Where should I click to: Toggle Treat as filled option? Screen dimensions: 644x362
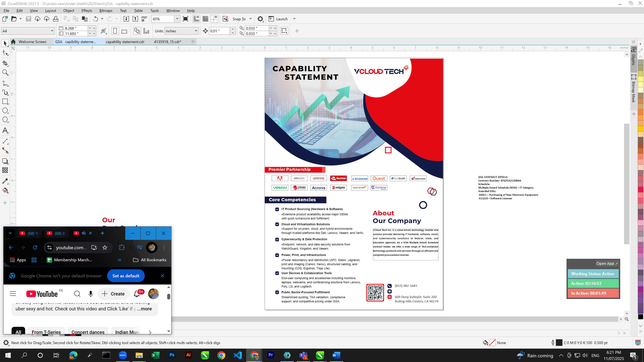(x=284, y=31)
